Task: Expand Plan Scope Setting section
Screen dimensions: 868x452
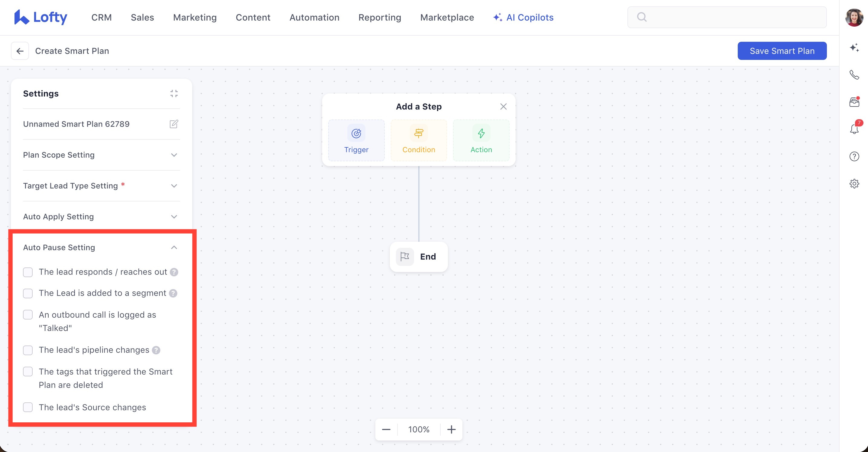Action: coord(174,155)
